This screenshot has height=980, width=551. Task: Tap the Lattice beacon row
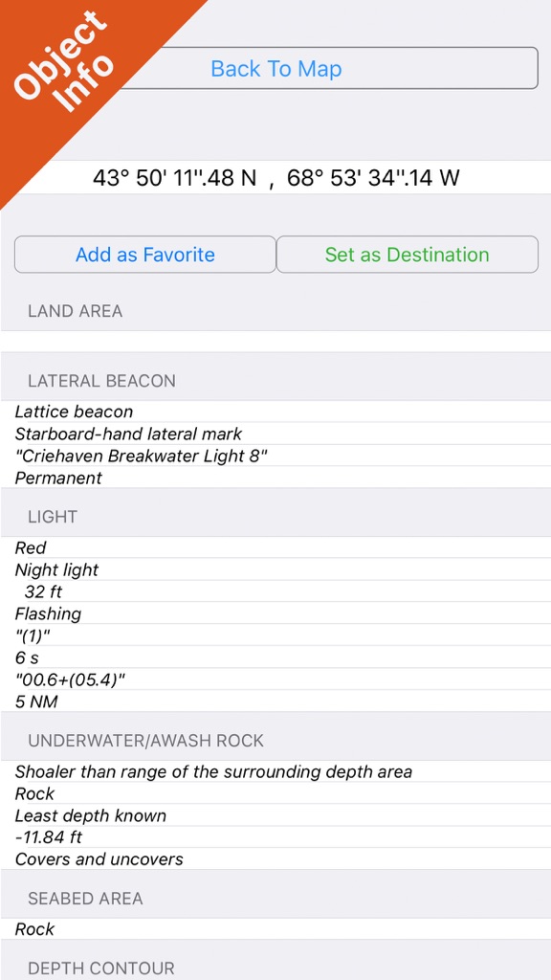[x=275, y=412]
